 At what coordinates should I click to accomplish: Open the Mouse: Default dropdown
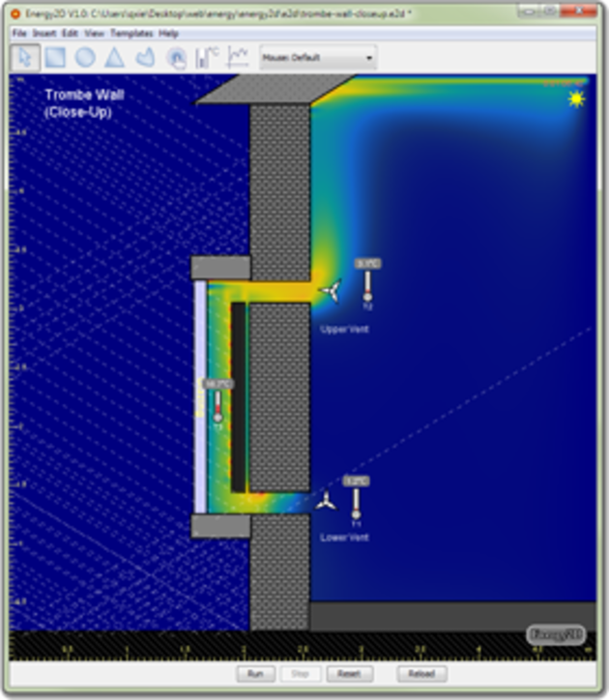tap(318, 58)
